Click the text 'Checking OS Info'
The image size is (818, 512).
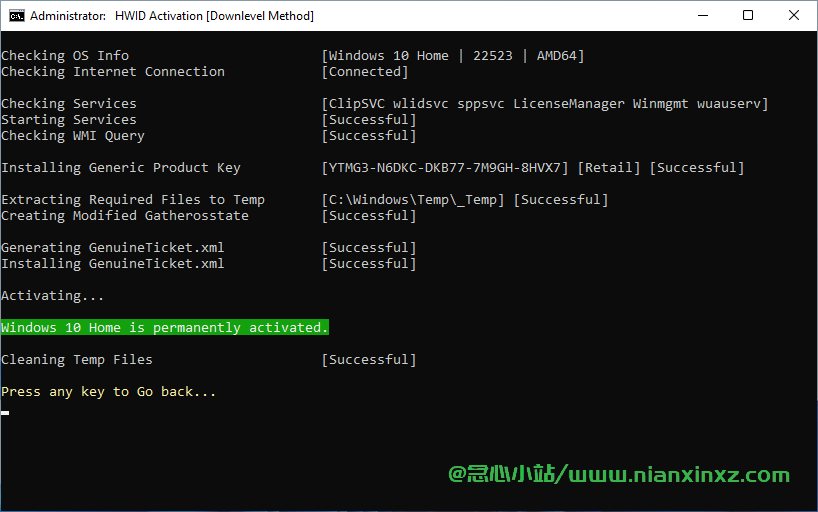65,55
